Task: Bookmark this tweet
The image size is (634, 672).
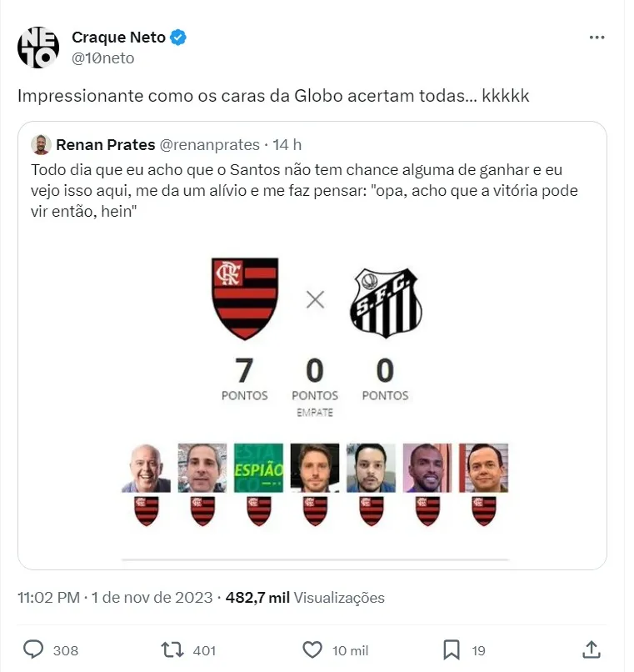Action: click(x=451, y=649)
